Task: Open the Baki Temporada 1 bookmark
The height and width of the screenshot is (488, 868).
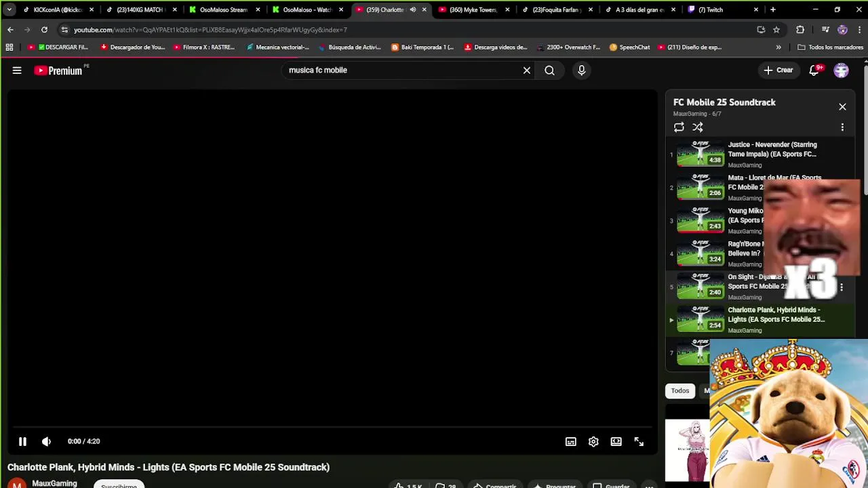Action: pyautogui.click(x=422, y=47)
